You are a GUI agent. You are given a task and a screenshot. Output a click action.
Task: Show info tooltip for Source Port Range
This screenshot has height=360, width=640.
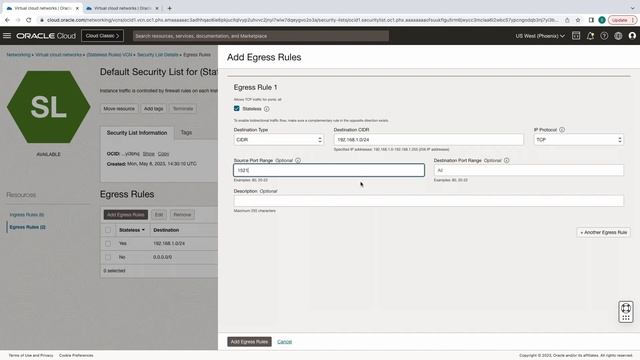(x=298, y=160)
